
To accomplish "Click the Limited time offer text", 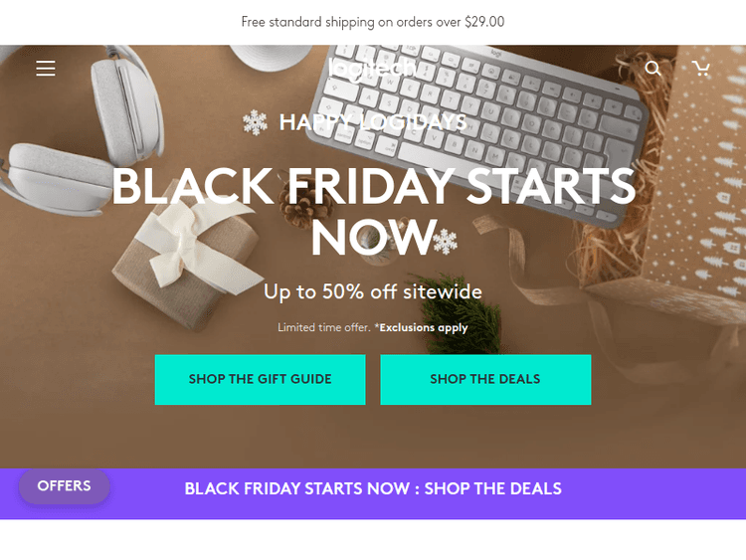I will (324, 327).
